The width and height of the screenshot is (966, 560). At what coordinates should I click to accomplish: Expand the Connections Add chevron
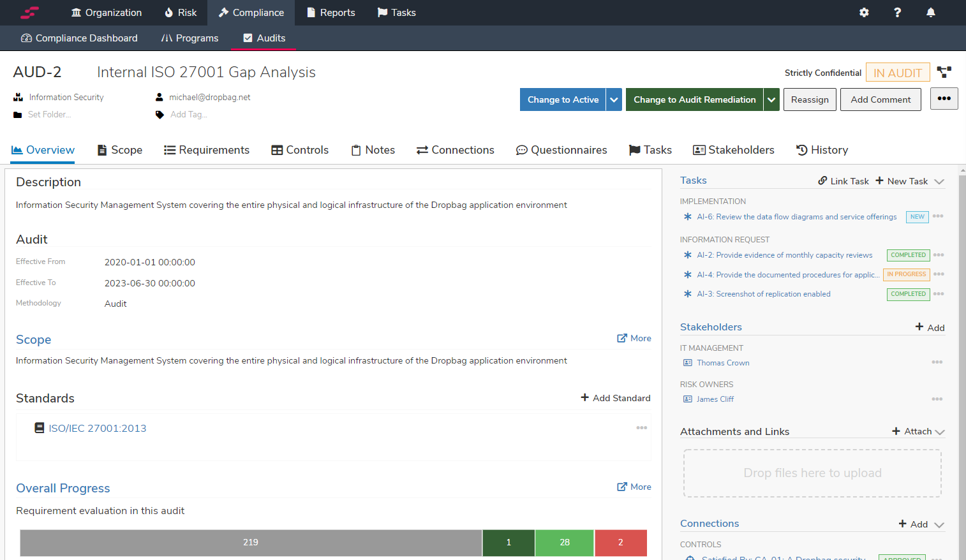click(x=939, y=524)
